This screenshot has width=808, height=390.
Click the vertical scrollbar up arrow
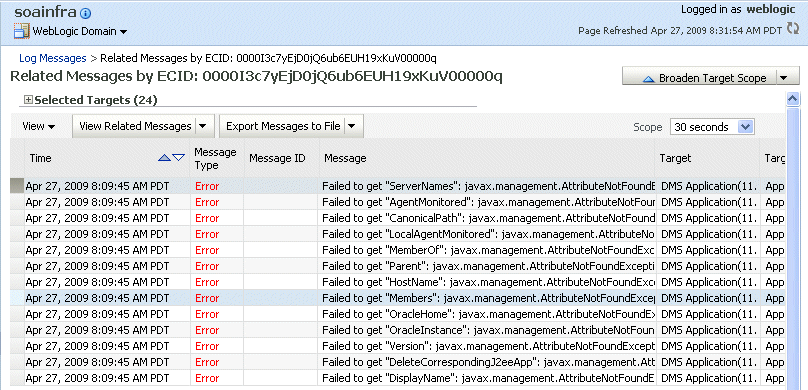pos(793,98)
